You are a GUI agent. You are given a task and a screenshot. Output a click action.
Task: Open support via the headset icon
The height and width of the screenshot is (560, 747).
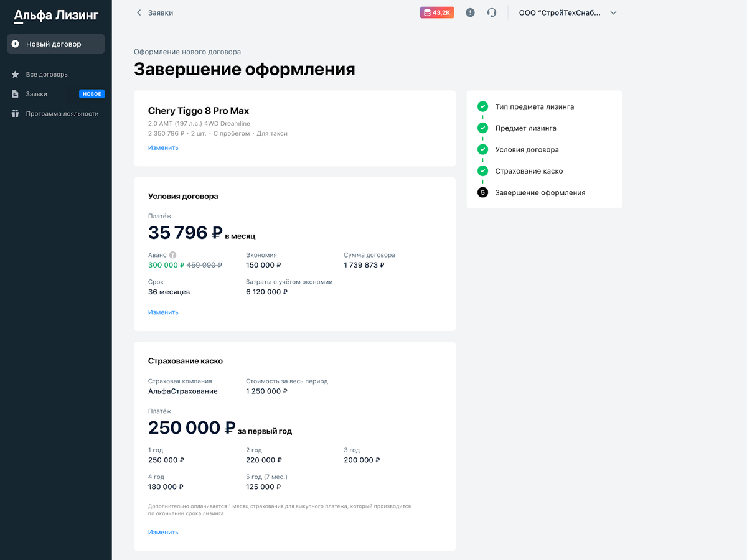pos(492,12)
